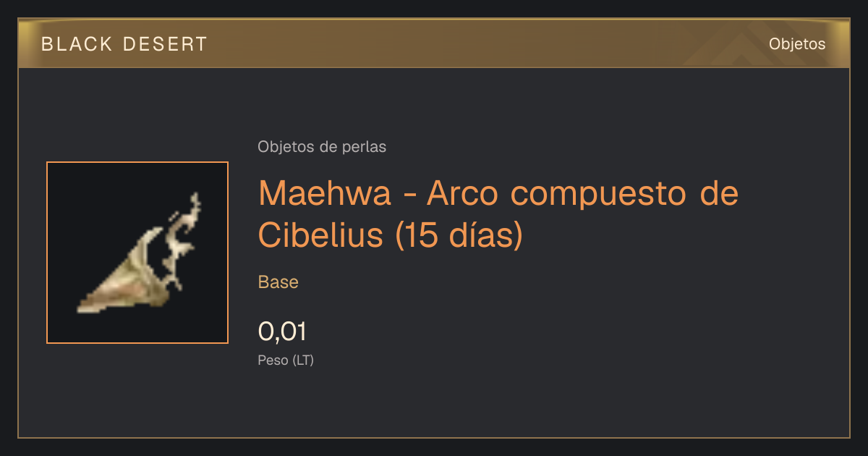This screenshot has height=456, width=868.
Task: Click the Base grade label
Action: [x=278, y=282]
